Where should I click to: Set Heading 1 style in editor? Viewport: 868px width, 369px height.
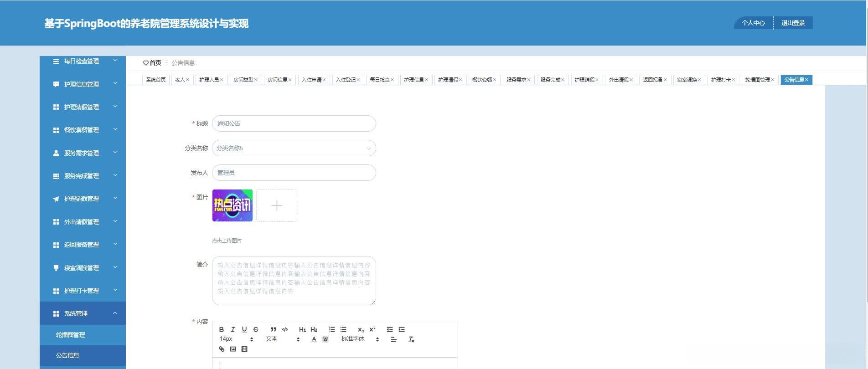click(302, 329)
